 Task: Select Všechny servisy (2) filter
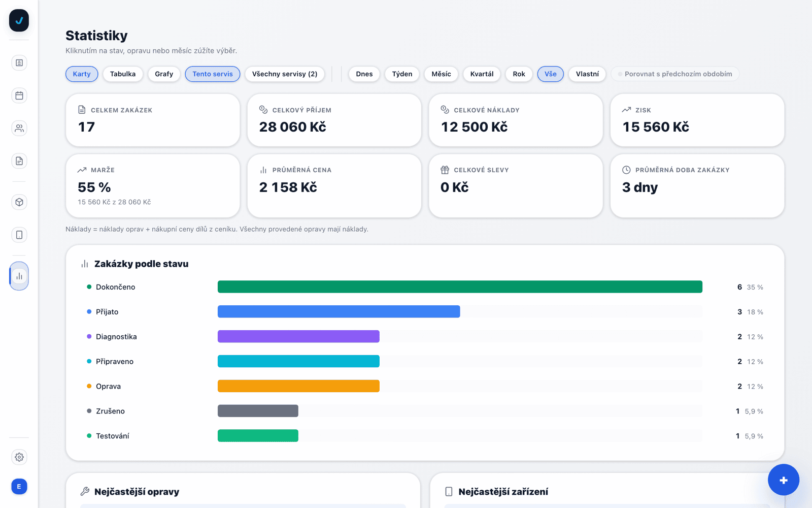(285, 74)
